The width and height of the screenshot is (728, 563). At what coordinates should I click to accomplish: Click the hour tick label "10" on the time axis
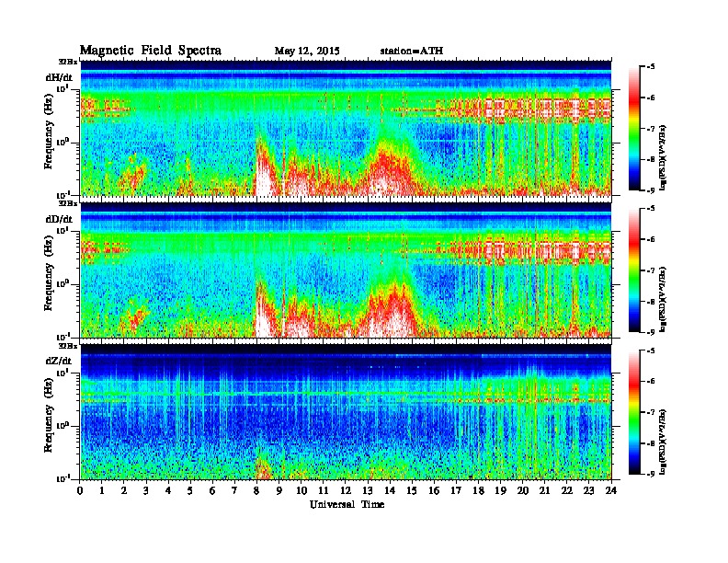click(x=301, y=490)
